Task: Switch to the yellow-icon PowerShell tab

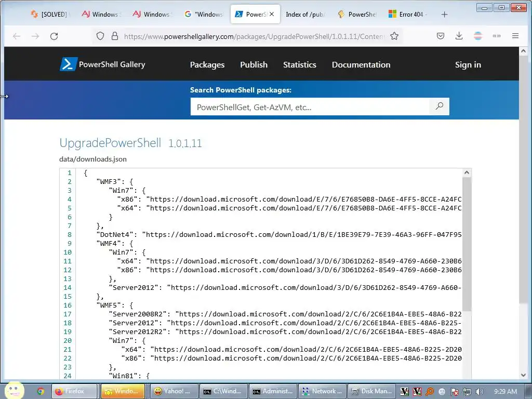Action: 357,14
